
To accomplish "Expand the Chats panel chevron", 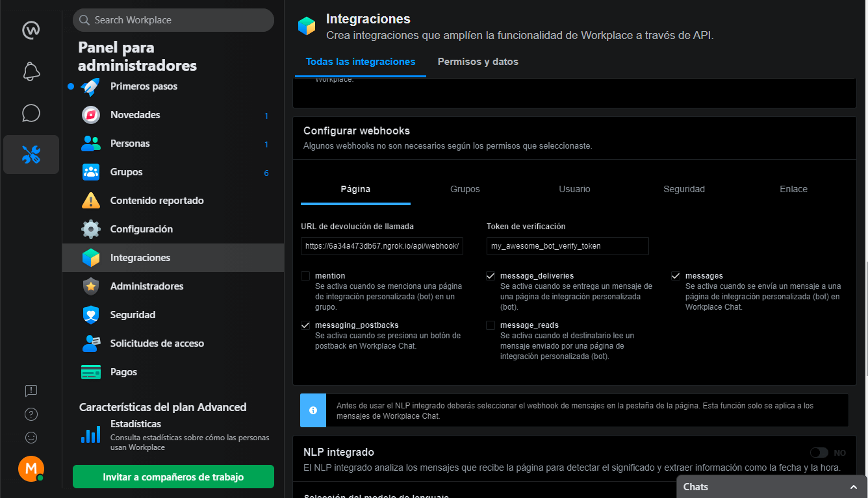I will pyautogui.click(x=854, y=487).
